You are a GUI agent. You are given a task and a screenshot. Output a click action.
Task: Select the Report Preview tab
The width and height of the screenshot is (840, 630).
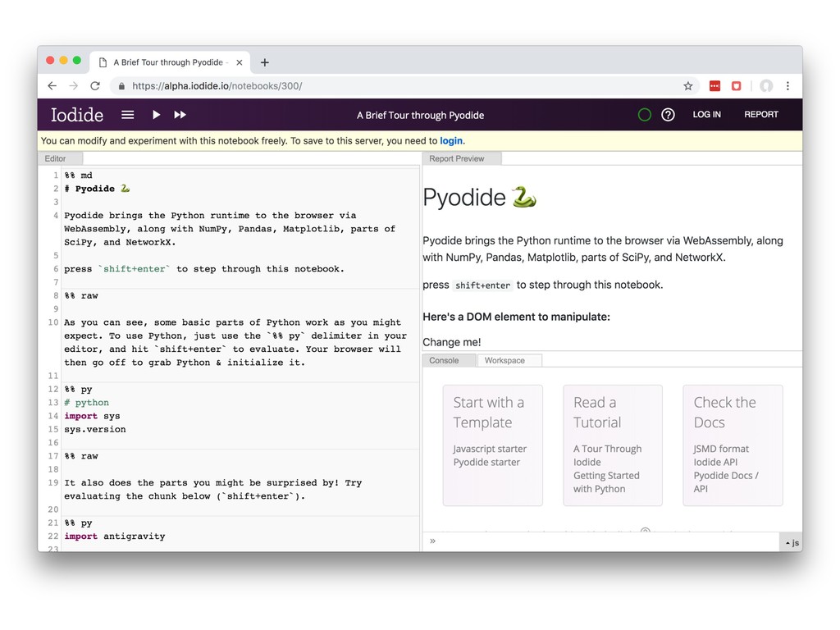[x=462, y=158]
